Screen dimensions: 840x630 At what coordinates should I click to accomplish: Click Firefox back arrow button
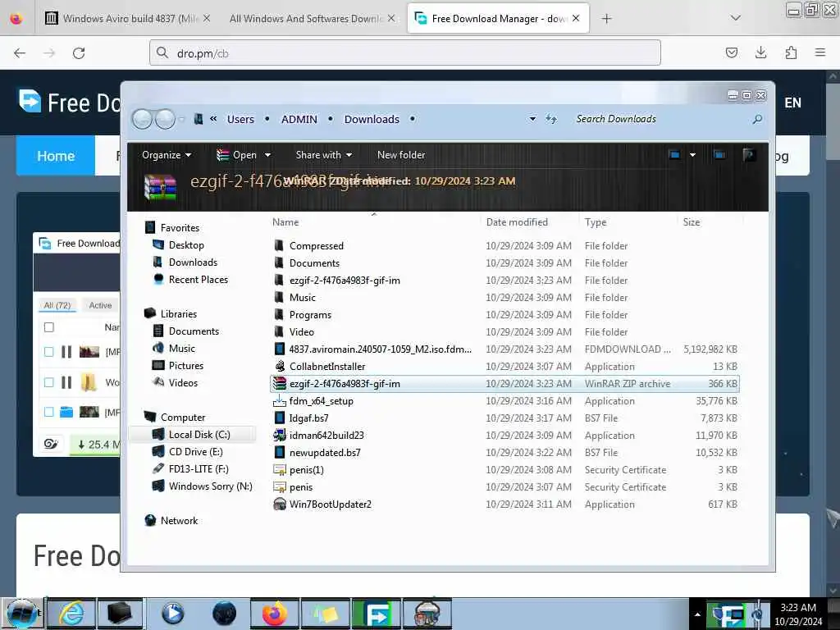[x=20, y=53]
